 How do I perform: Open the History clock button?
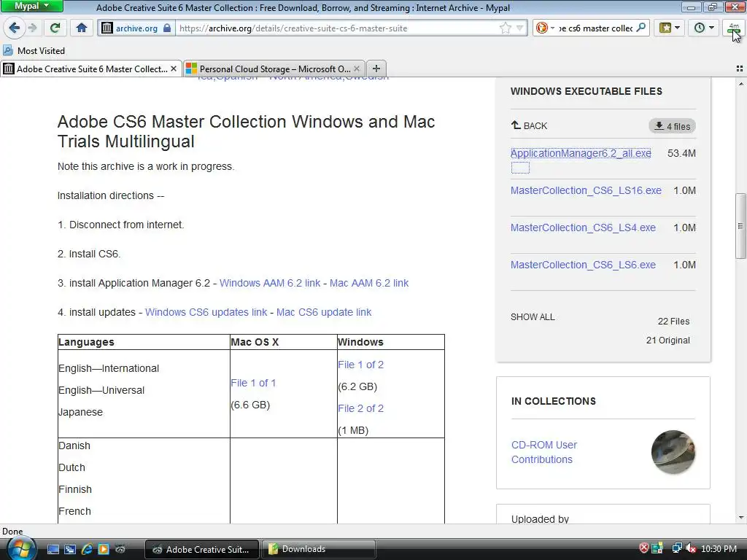click(x=699, y=28)
